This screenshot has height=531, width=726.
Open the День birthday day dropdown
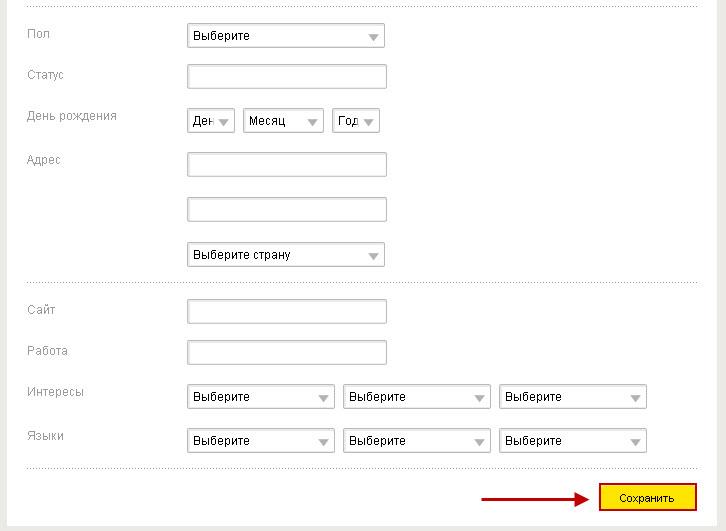coord(211,121)
